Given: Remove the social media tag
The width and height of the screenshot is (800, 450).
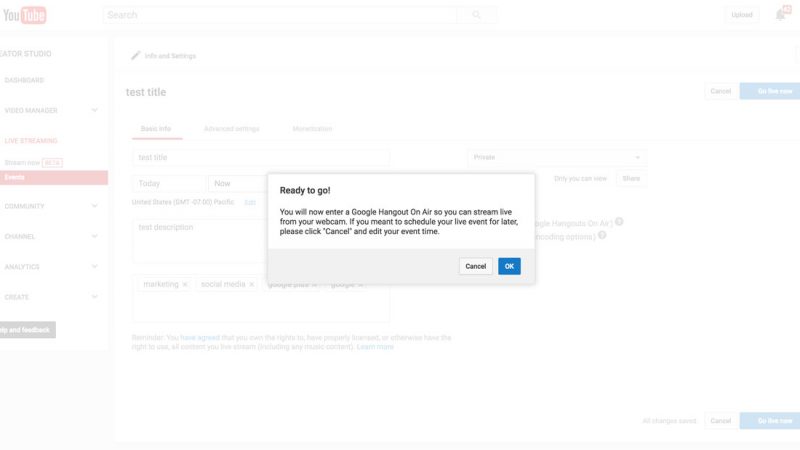Looking at the screenshot, I should click(252, 285).
